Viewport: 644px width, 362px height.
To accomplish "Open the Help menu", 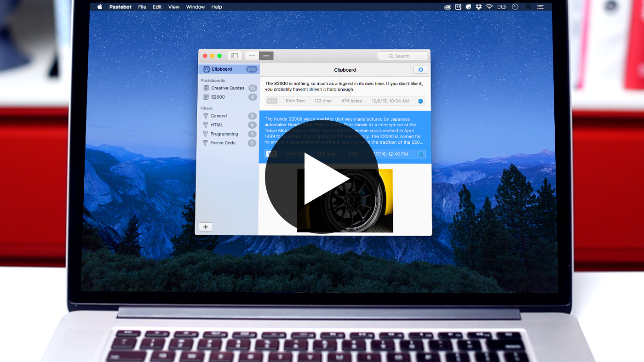I will point(217,7).
